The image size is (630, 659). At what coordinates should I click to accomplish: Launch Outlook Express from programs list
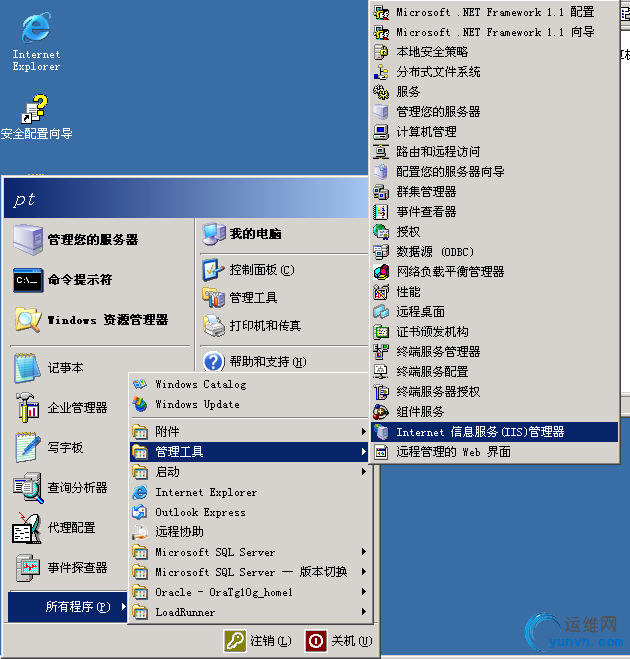(x=251, y=512)
